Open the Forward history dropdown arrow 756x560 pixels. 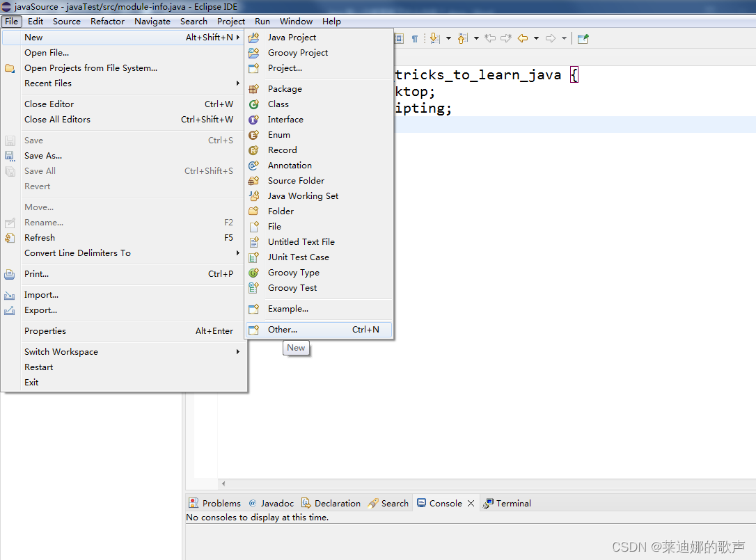tap(564, 38)
